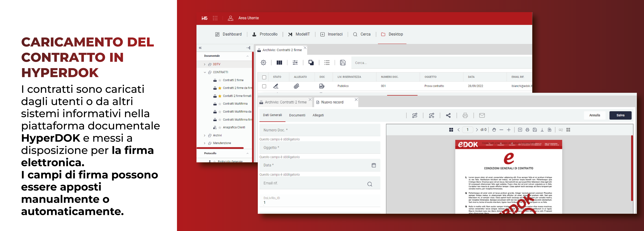This screenshot has height=231, width=644.
Task: Click the printer icon in the record toolbar
Action: (x=465, y=115)
